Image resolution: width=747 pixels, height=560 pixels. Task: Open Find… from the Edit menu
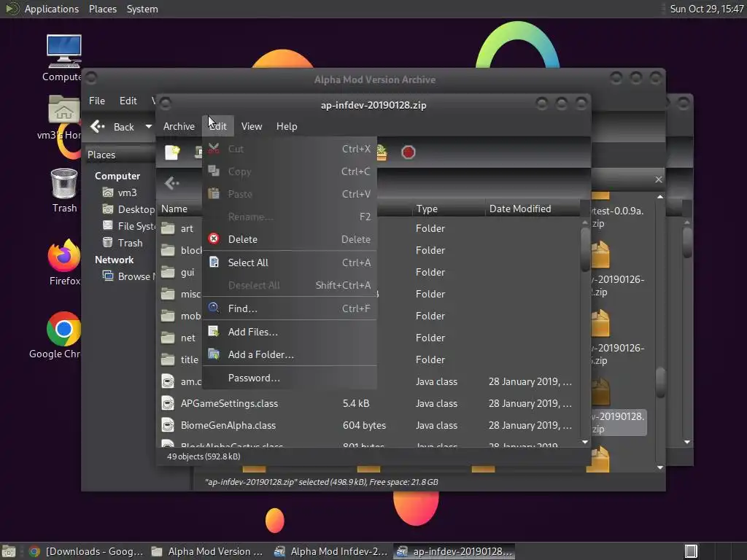289,308
